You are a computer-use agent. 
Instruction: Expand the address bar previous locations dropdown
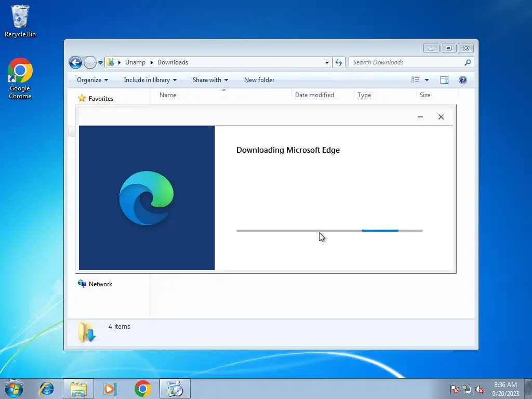pos(327,62)
